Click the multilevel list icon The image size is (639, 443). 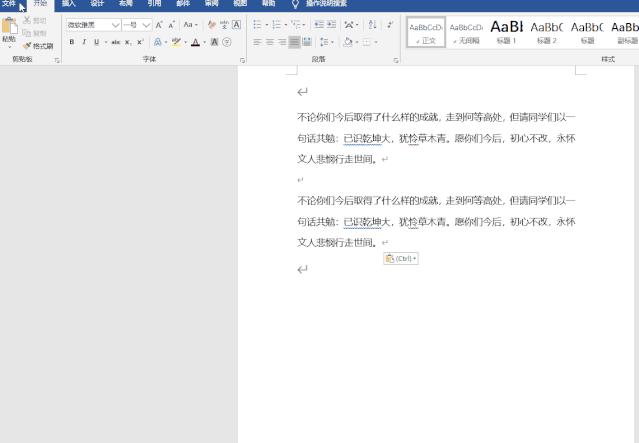295,25
